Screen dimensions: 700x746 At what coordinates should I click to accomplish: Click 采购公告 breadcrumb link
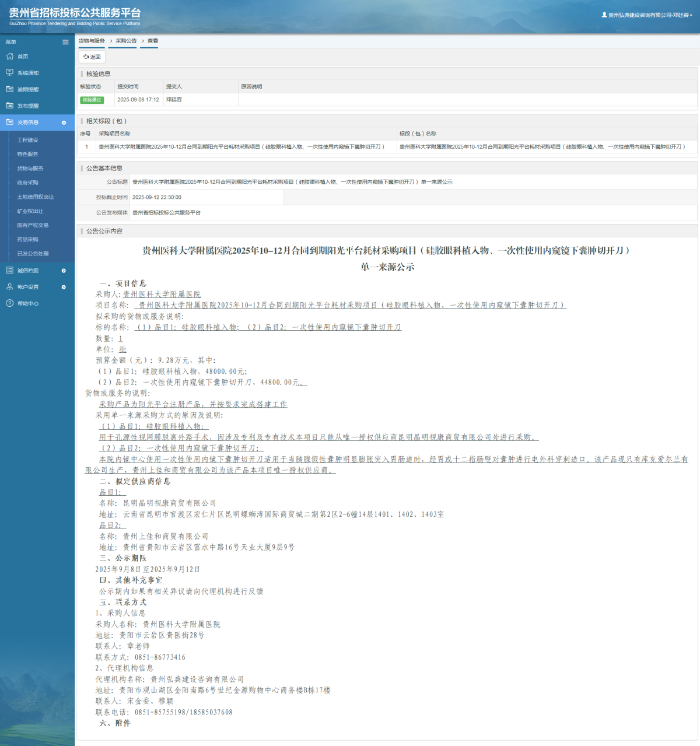click(126, 41)
